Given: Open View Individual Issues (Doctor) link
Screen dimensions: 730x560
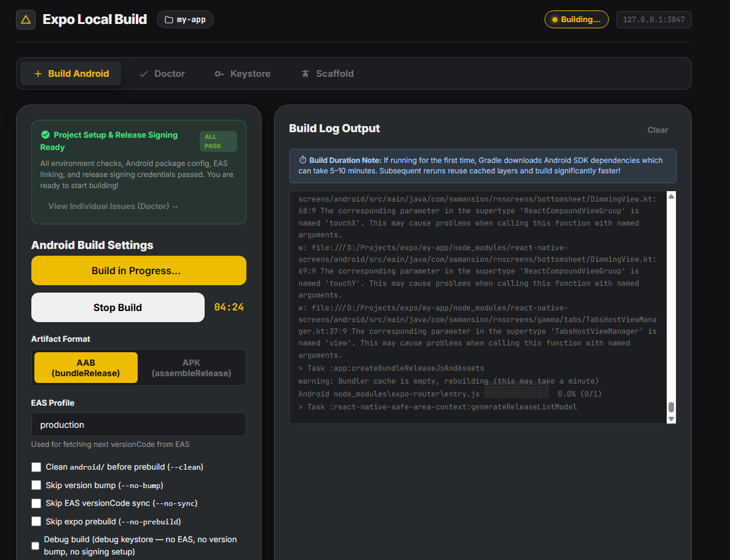Looking at the screenshot, I should point(113,206).
